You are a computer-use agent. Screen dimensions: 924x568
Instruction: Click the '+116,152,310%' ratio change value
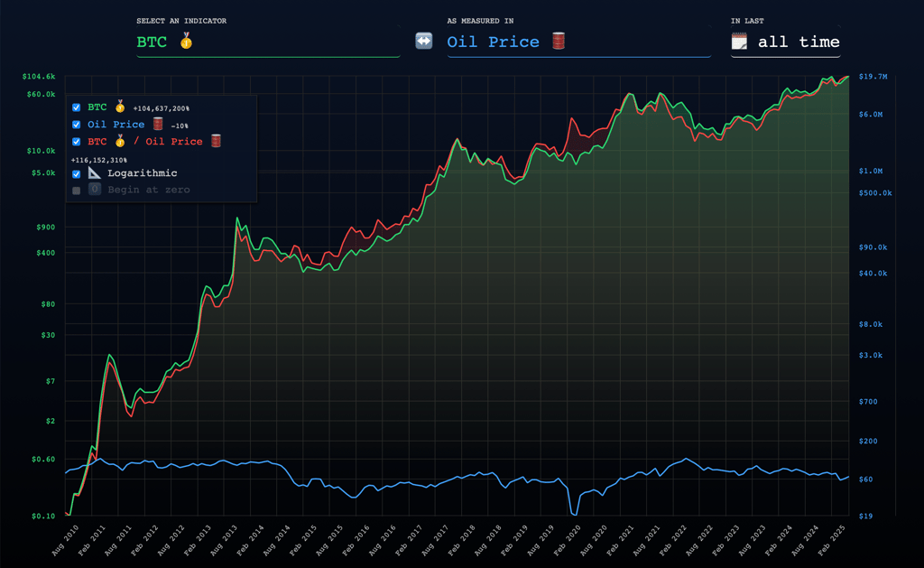click(99, 160)
